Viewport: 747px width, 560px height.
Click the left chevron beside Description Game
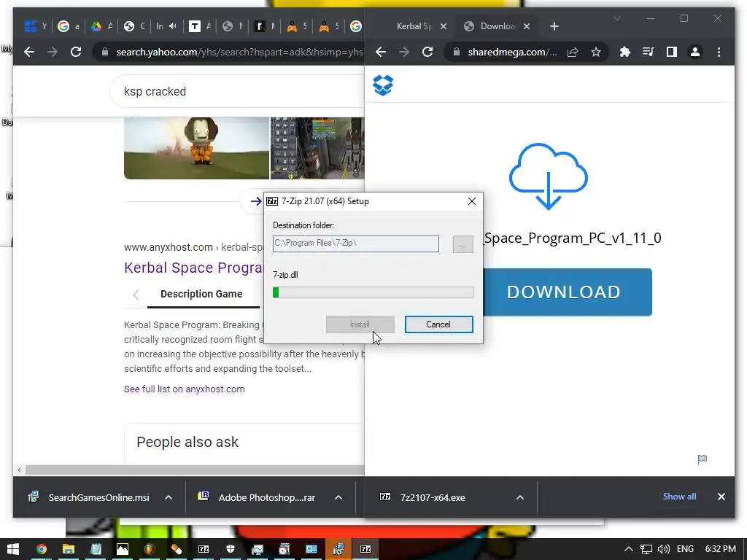(x=136, y=295)
